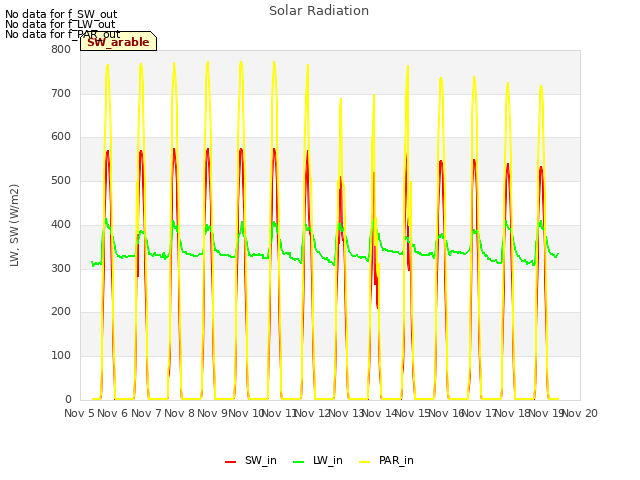The width and height of the screenshot is (640, 480).
Task: Click the Solar Radiation chart title
Action: pyautogui.click(x=319, y=11)
